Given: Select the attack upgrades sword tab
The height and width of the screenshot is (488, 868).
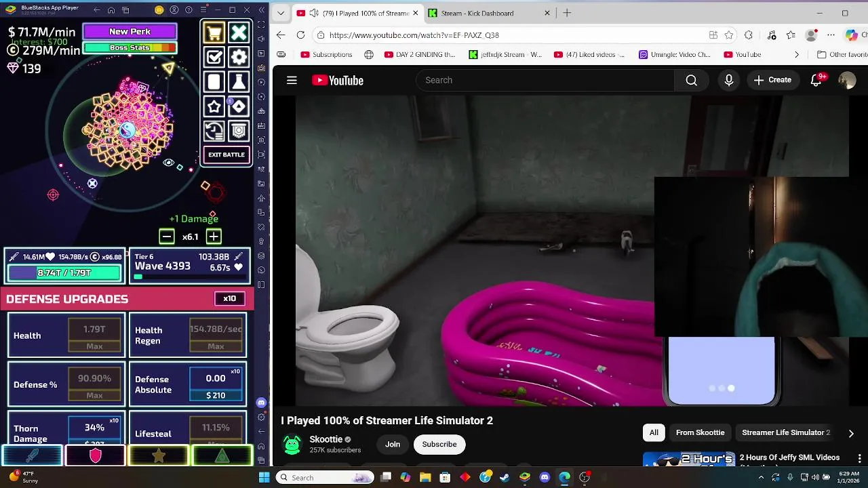Looking at the screenshot, I should coord(32,456).
